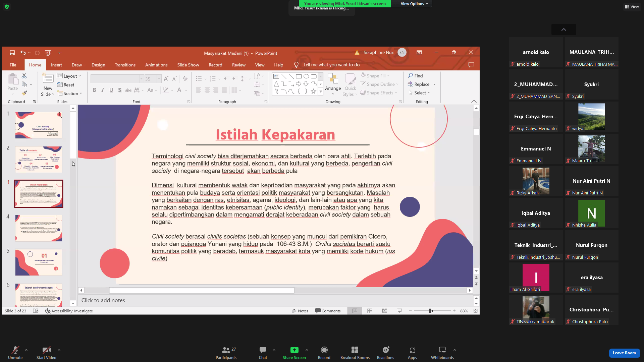Toggle Italic formatting
The height and width of the screenshot is (362, 644).
(103, 90)
